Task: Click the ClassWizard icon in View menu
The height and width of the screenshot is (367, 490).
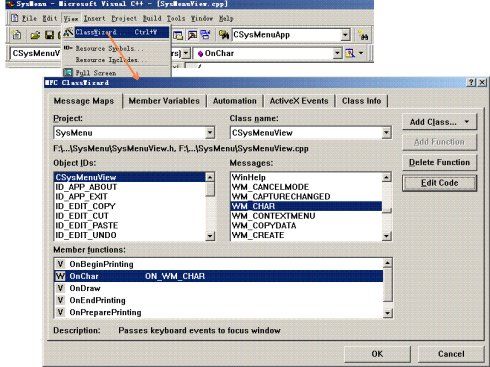Action: tap(68, 32)
